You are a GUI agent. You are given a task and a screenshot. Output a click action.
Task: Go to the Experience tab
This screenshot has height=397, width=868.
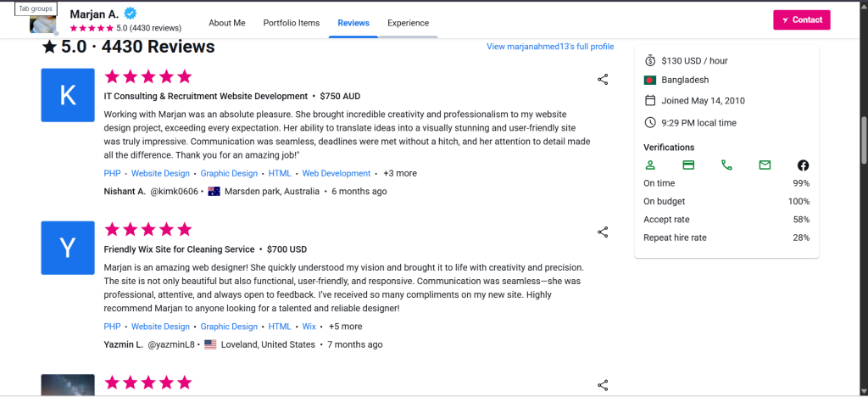click(x=408, y=23)
